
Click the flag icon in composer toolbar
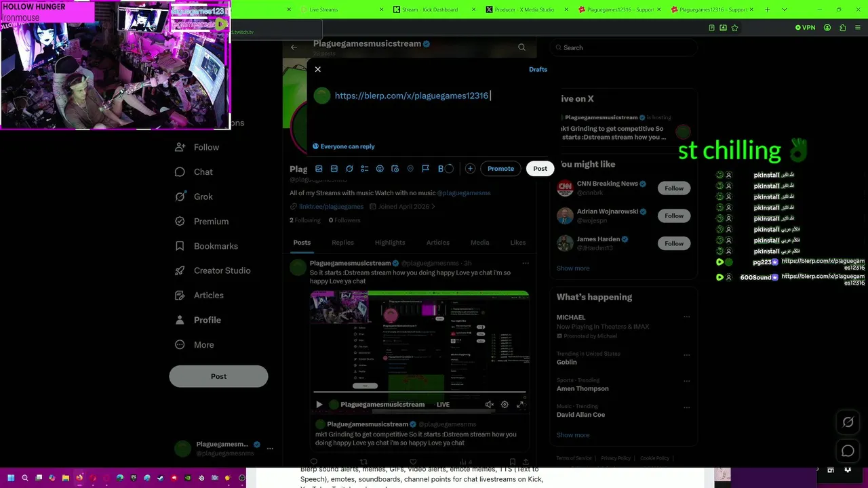(426, 169)
